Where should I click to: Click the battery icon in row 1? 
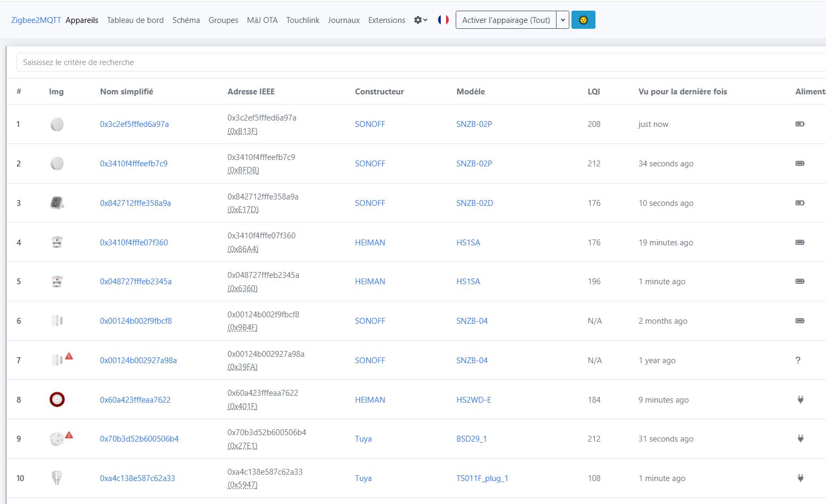click(799, 124)
